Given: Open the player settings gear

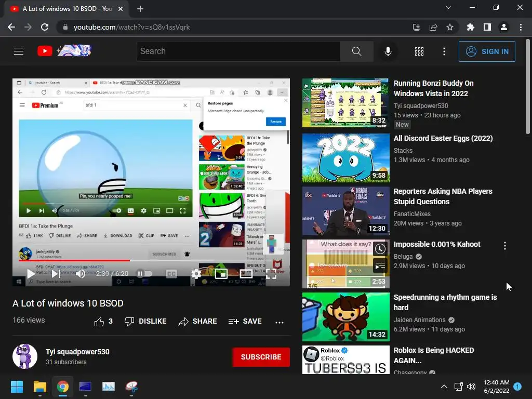Looking at the screenshot, I should (x=196, y=273).
